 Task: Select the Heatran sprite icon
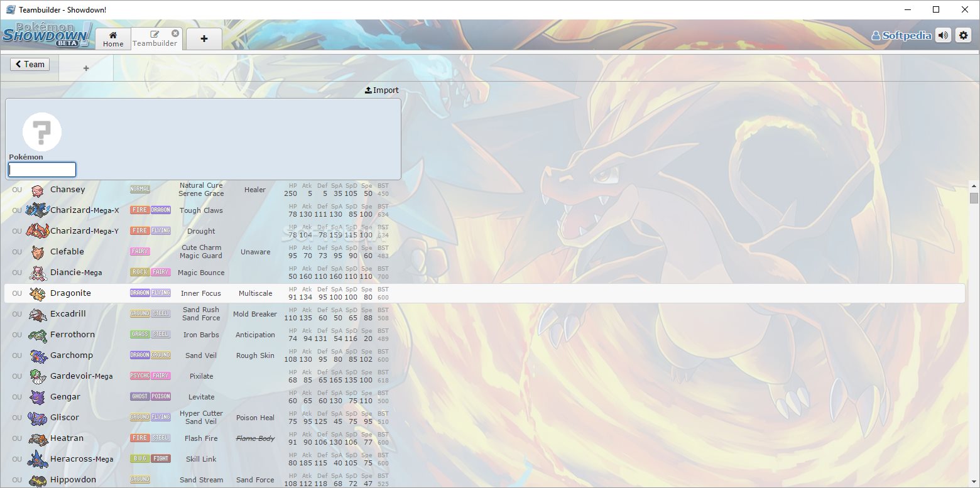[x=38, y=438]
